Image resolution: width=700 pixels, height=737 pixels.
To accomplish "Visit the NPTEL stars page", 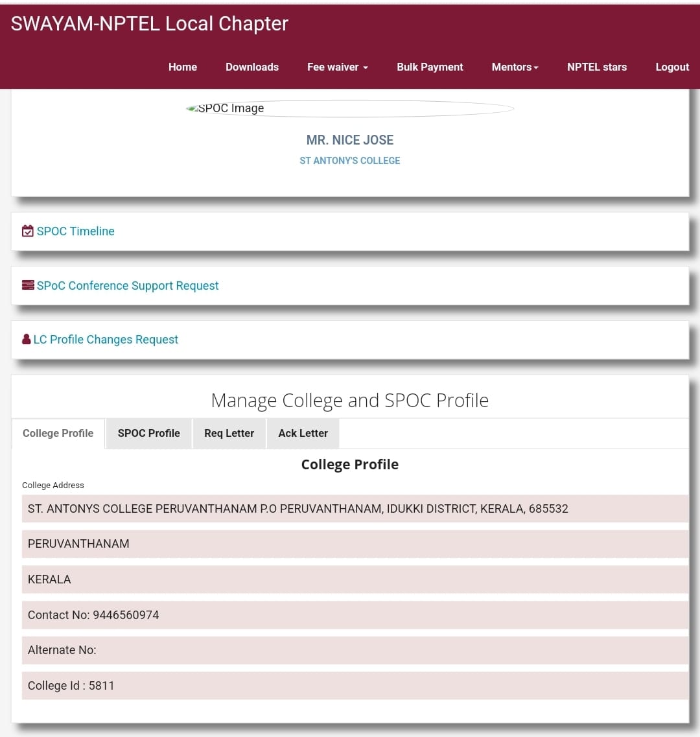I will coord(597,67).
